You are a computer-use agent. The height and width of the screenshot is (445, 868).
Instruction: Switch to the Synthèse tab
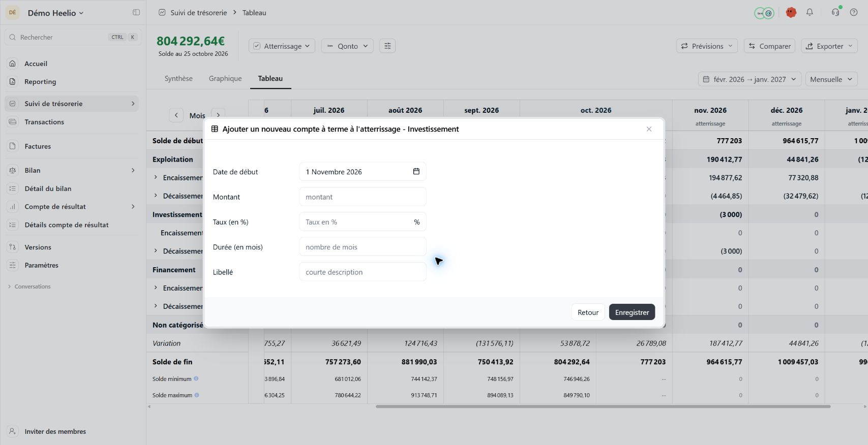point(178,79)
